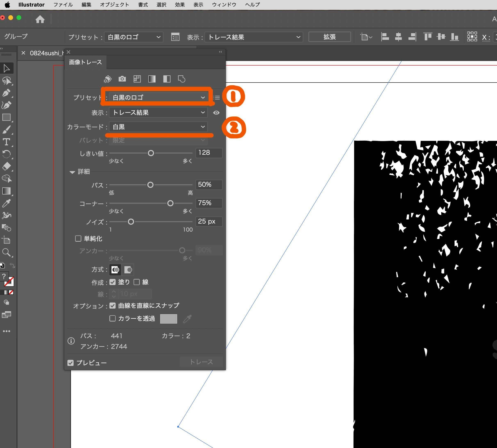Image resolution: width=497 pixels, height=448 pixels.
Task: Collapse the 詳細 section
Action: tap(72, 172)
